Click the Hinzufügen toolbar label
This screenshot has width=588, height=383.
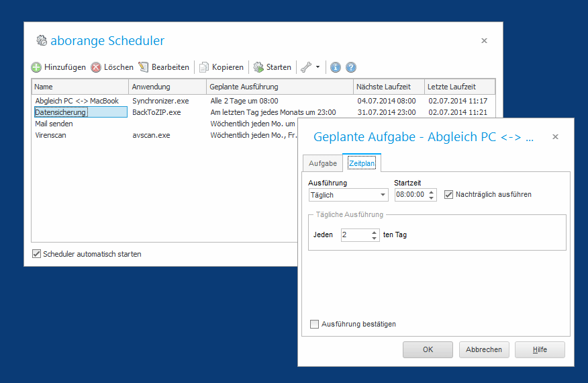point(65,67)
